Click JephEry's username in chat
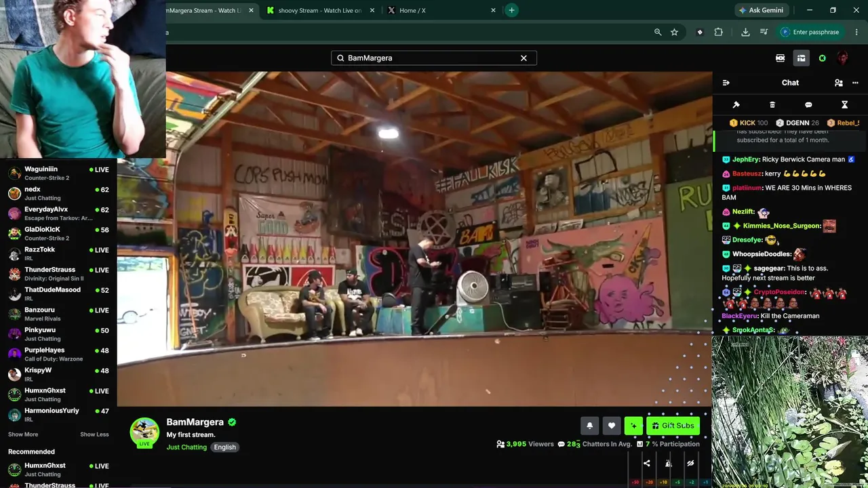Image resolution: width=868 pixels, height=488 pixels. point(745,159)
